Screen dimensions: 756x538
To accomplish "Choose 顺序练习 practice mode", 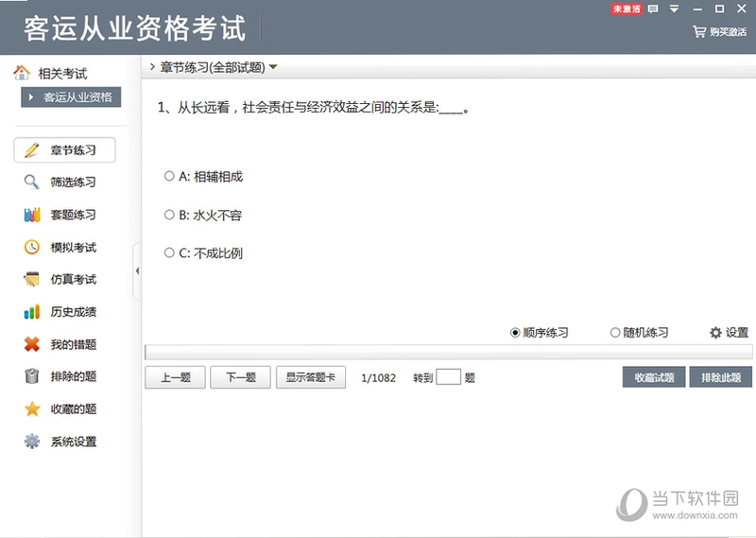I will 515,333.
